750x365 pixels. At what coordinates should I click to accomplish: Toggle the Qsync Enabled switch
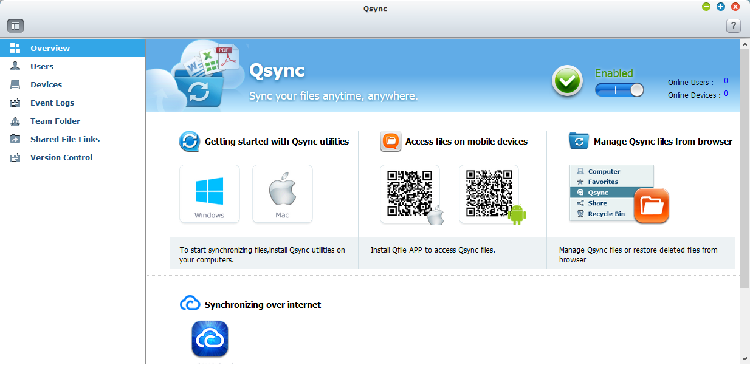click(x=619, y=90)
